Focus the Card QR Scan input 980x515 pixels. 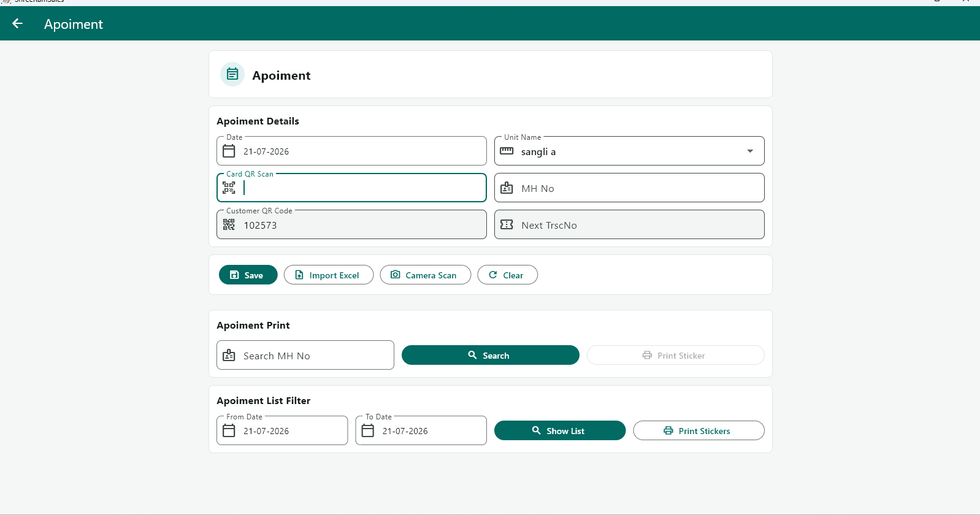[351, 188]
